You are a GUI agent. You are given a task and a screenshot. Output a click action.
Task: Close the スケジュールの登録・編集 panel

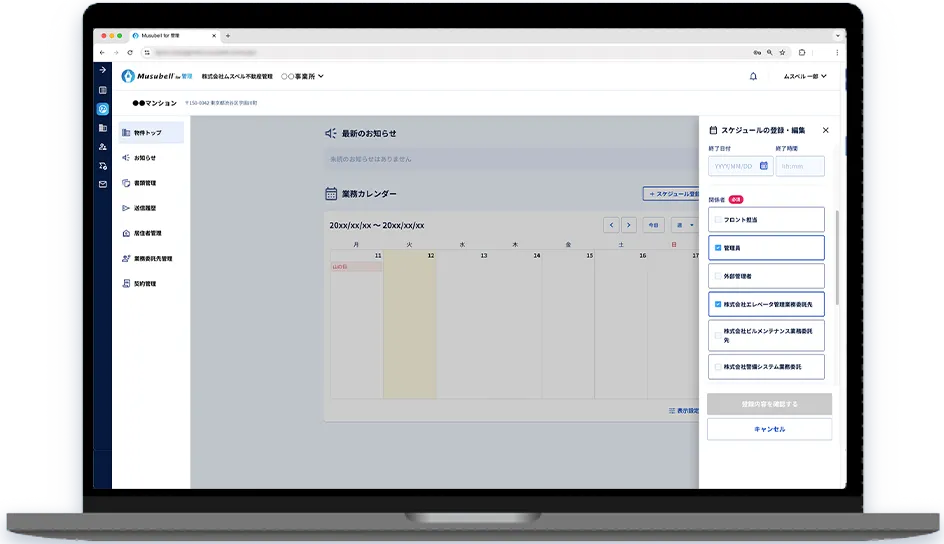point(825,130)
